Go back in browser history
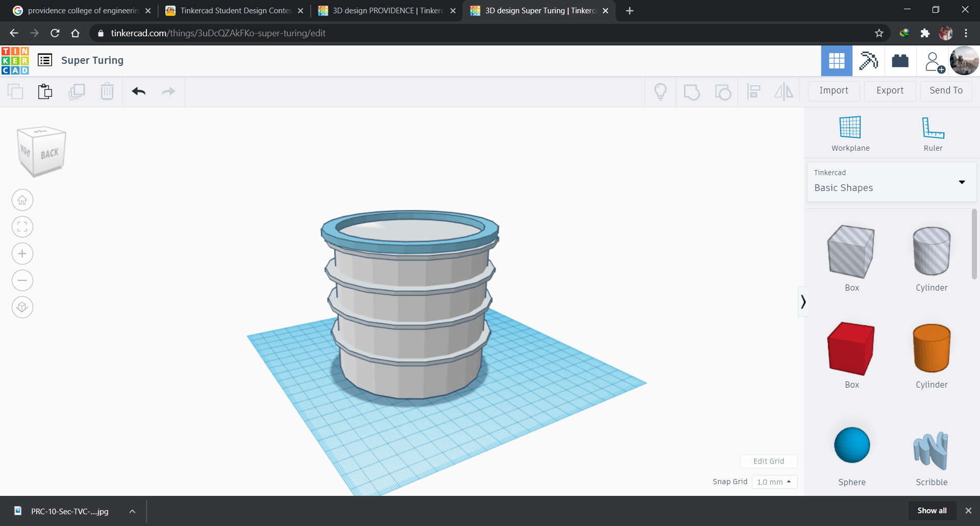 tap(14, 33)
